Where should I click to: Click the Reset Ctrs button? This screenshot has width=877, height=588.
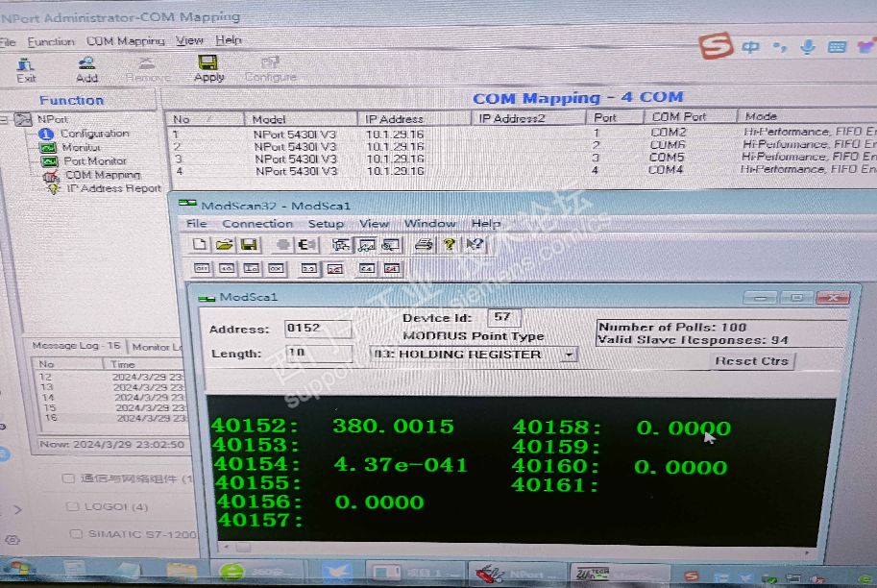pyautogui.click(x=751, y=361)
